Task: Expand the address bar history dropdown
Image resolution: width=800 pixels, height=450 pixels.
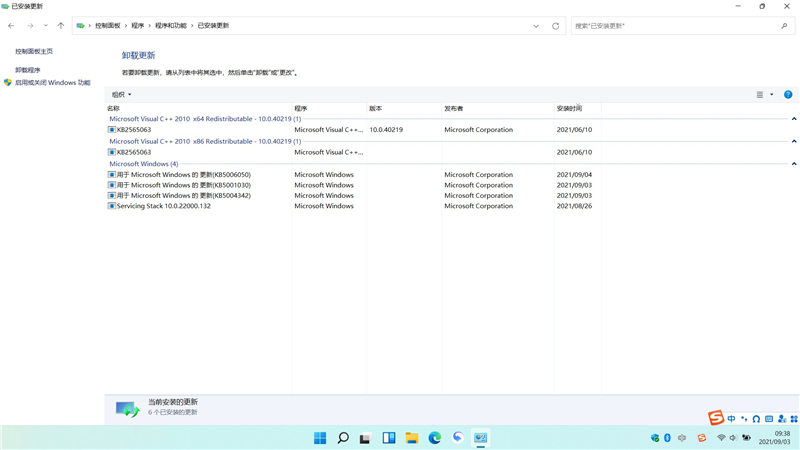Action: [536, 26]
